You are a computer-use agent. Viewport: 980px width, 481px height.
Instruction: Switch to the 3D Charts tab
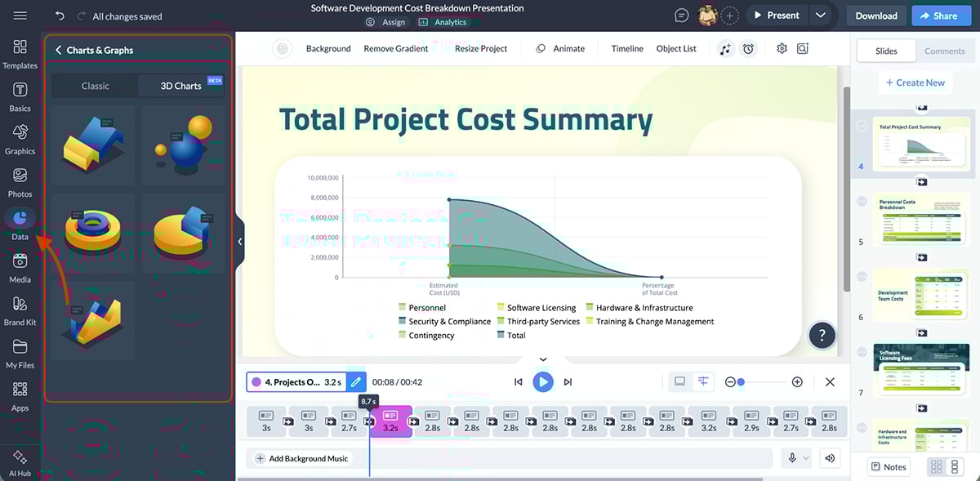(x=181, y=85)
